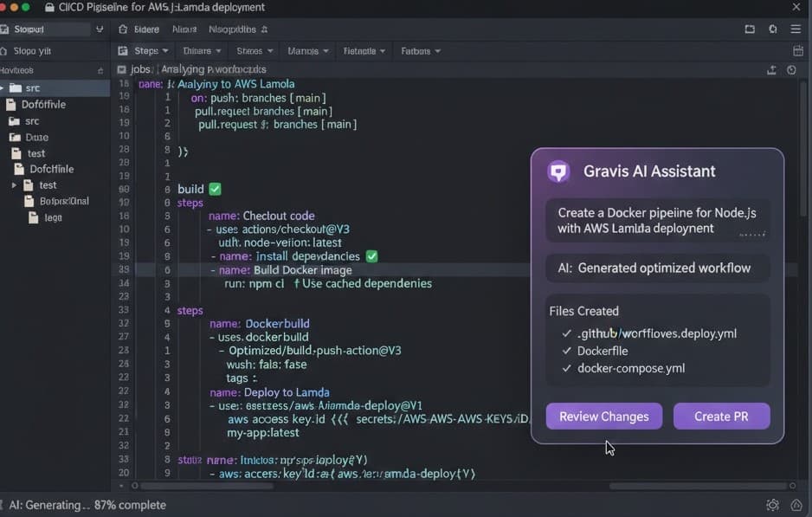Click the Gravis AI Assistant logo icon
The height and width of the screenshot is (517, 812).
[x=558, y=171]
